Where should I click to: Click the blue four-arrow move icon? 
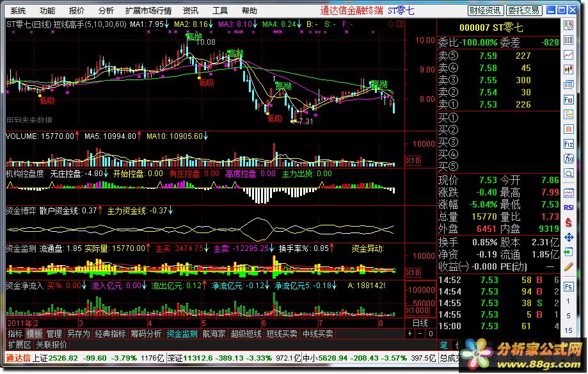(x=569, y=238)
